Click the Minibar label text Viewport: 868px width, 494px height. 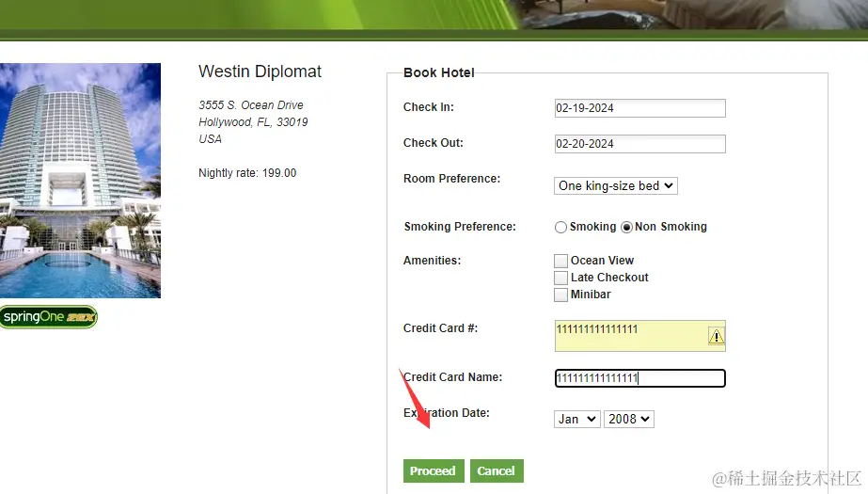(591, 295)
